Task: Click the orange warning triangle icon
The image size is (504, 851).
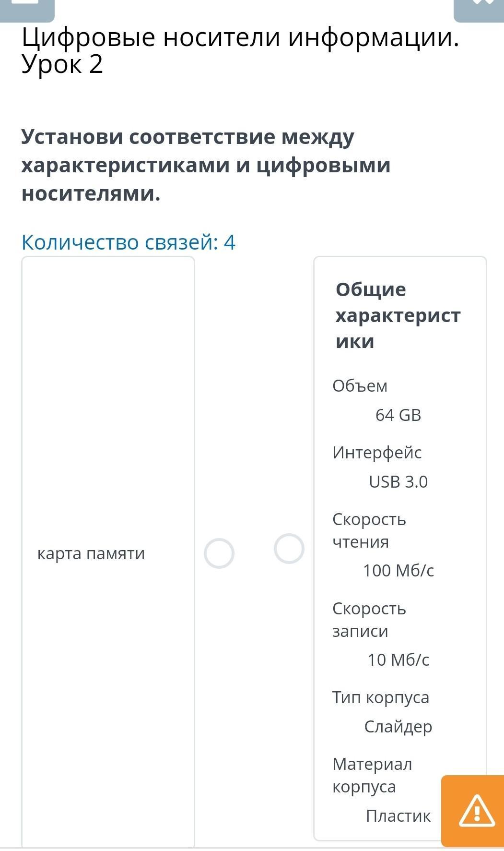Action: point(476,811)
